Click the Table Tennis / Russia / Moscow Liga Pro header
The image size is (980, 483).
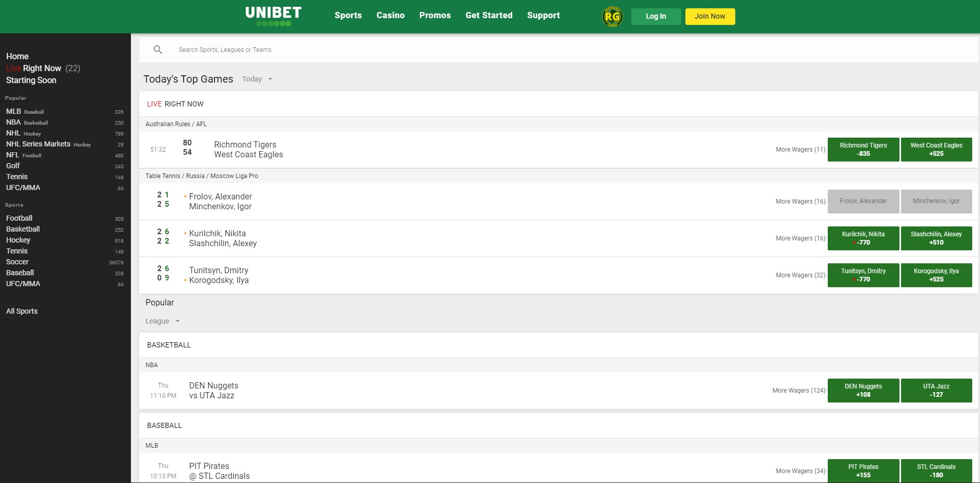(202, 176)
